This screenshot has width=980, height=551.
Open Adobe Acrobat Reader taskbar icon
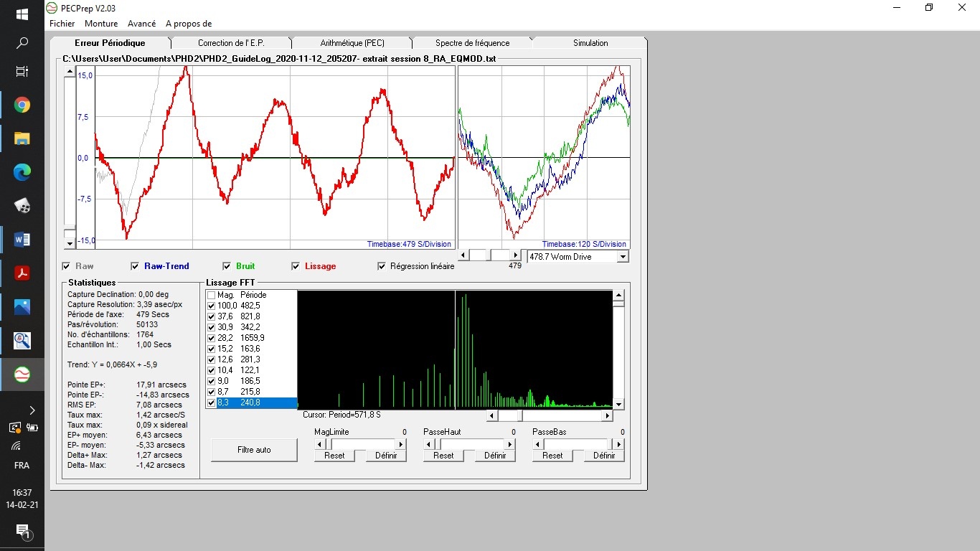22,273
